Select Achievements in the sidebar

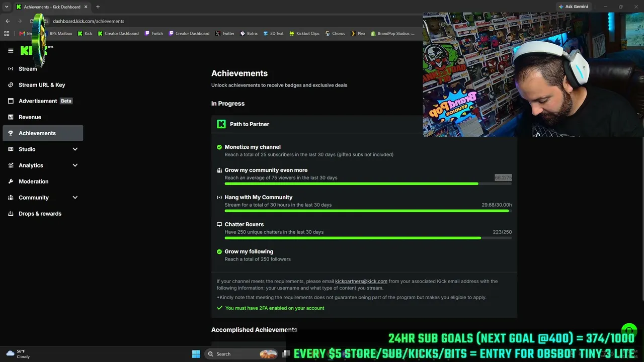tap(43, 133)
